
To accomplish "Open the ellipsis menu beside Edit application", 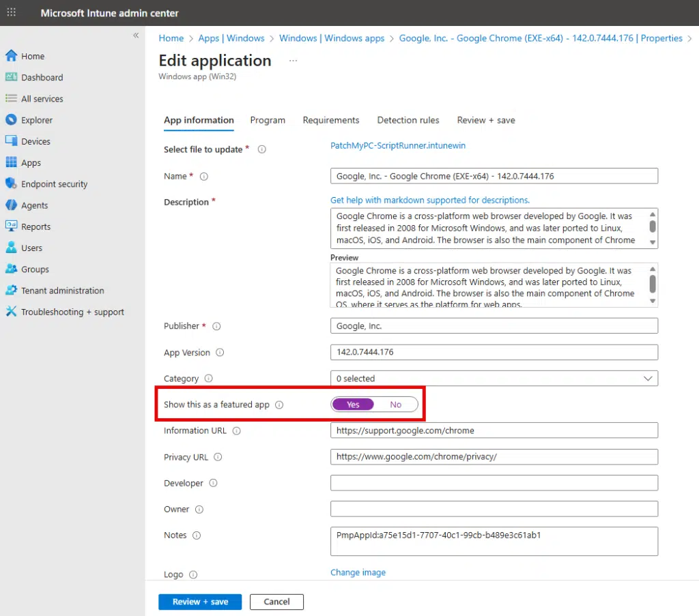I will 293,61.
